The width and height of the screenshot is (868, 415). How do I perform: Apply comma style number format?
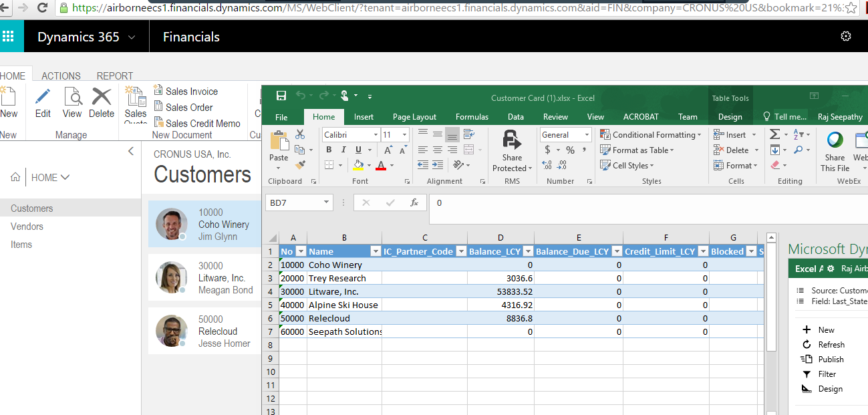coord(584,150)
